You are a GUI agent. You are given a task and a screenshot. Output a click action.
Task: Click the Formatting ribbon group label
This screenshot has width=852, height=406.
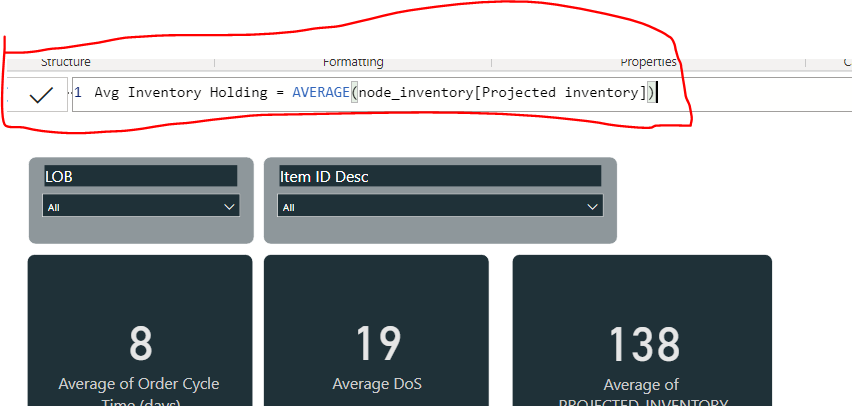353,62
